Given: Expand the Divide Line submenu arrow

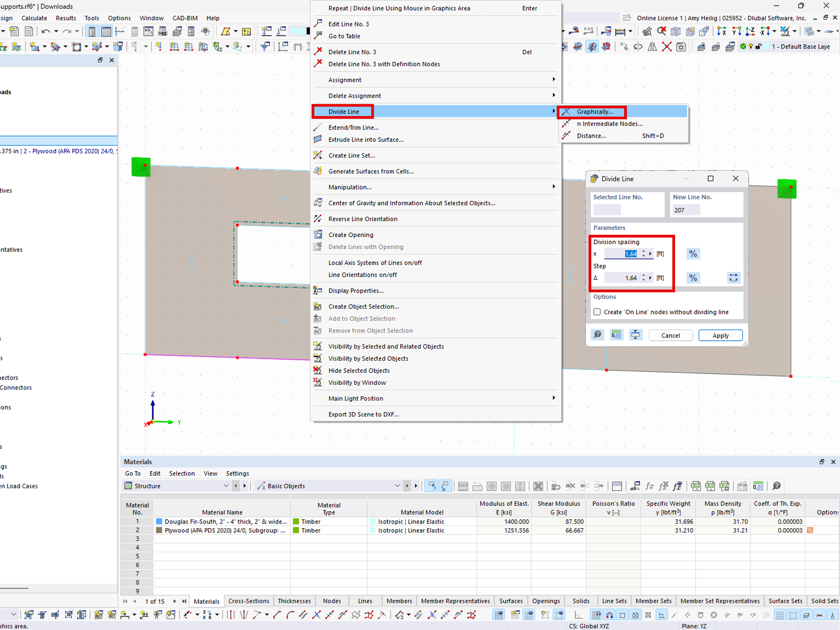Looking at the screenshot, I should (553, 111).
